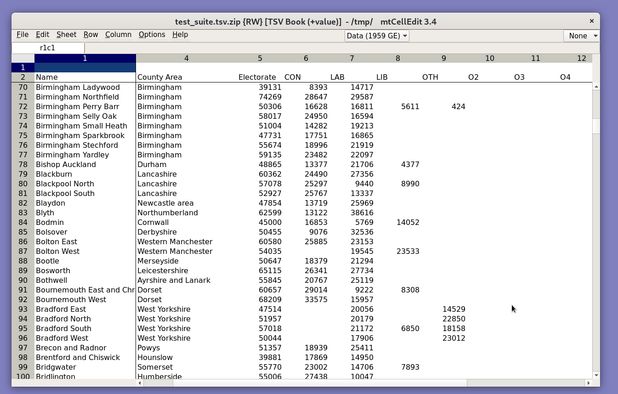Click the Bournemouth West cell

[x=85, y=299]
